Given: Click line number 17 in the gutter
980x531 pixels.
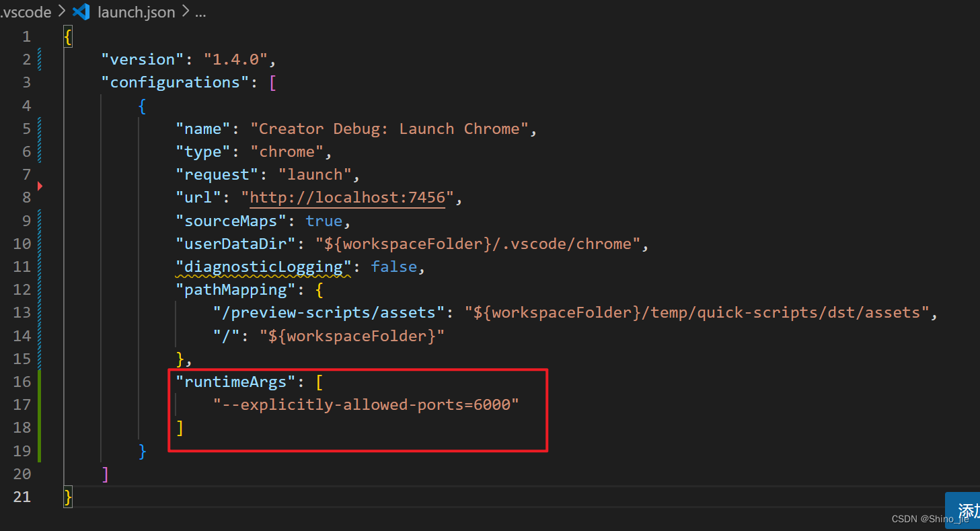Looking at the screenshot, I should 22,405.
